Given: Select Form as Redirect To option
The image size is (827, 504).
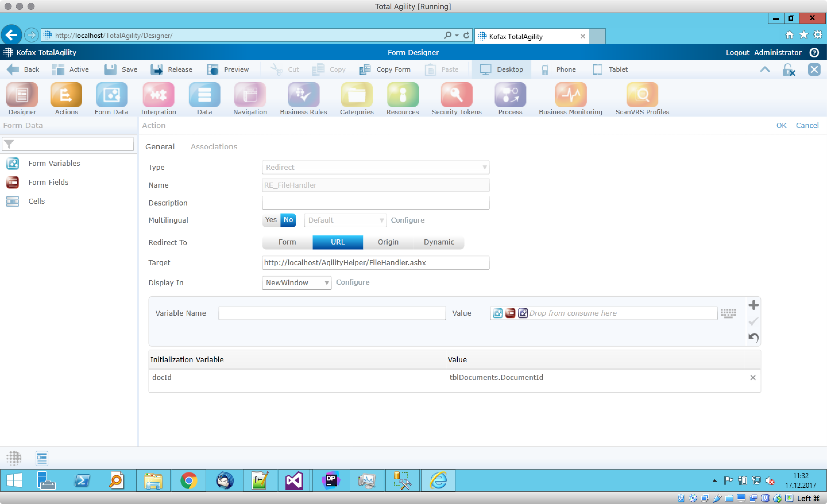Looking at the screenshot, I should pyautogui.click(x=287, y=242).
